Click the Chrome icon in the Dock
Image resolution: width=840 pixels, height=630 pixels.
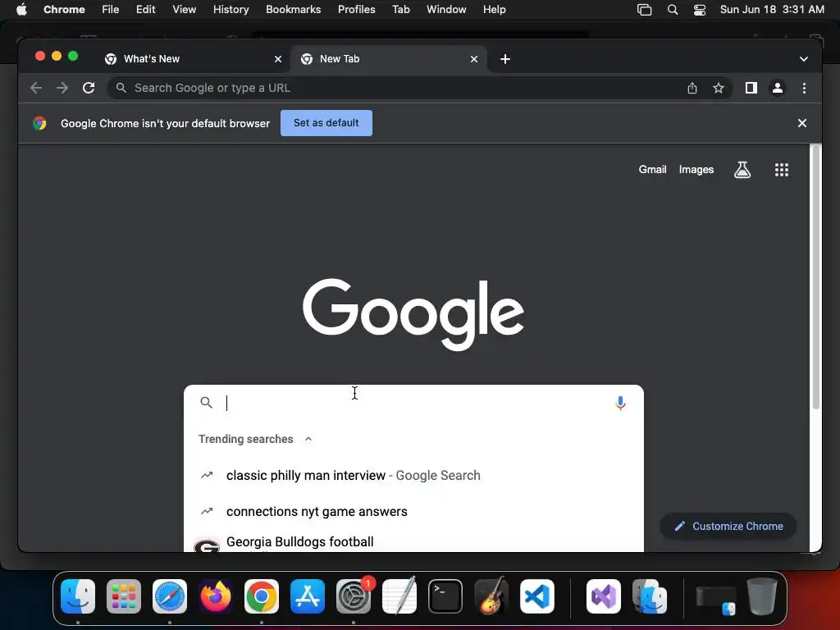tap(262, 596)
